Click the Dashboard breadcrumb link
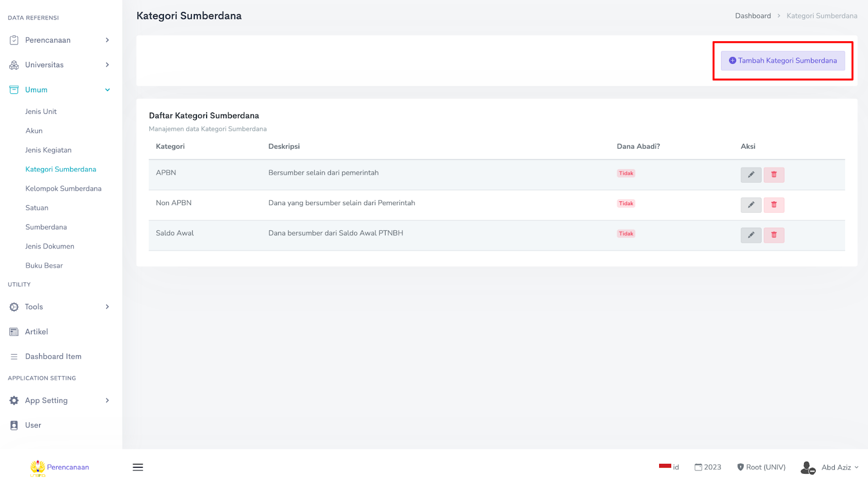Screen dimensions: 868x484 pos(752,16)
